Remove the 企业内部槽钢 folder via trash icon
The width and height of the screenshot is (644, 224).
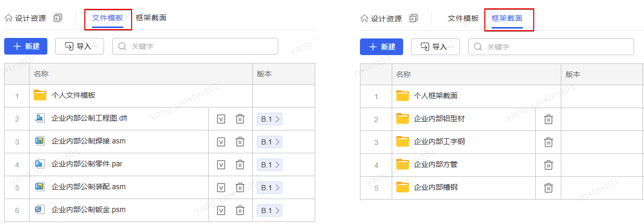[x=548, y=188]
